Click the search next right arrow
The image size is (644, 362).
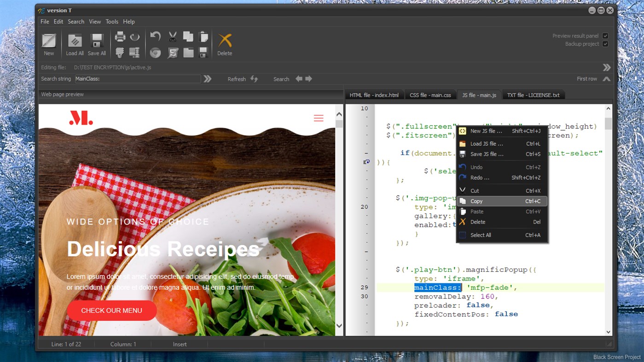[309, 79]
